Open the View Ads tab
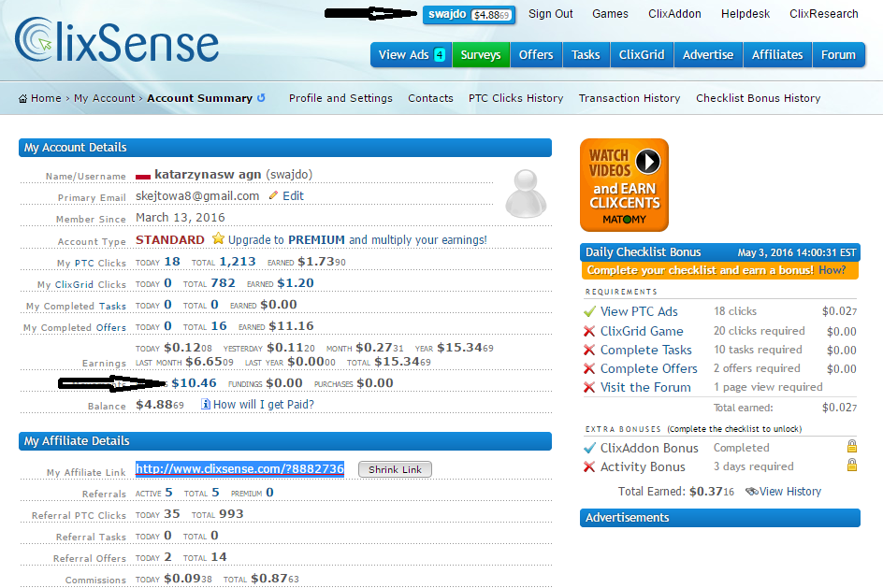 click(x=411, y=55)
